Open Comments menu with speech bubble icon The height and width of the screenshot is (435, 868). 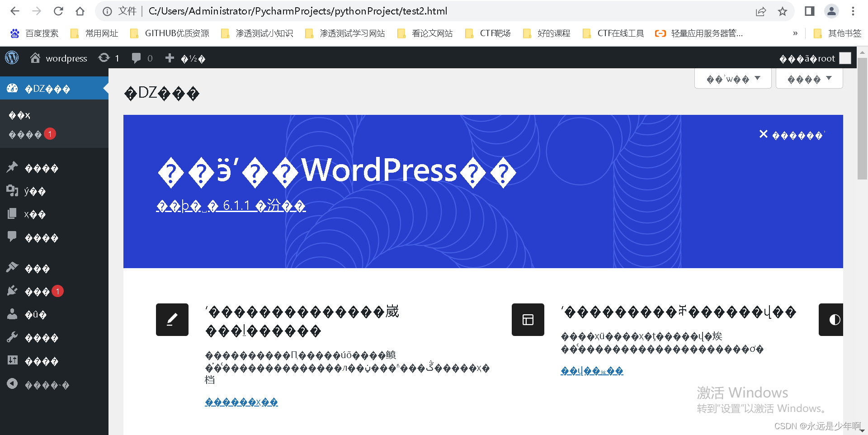54,238
